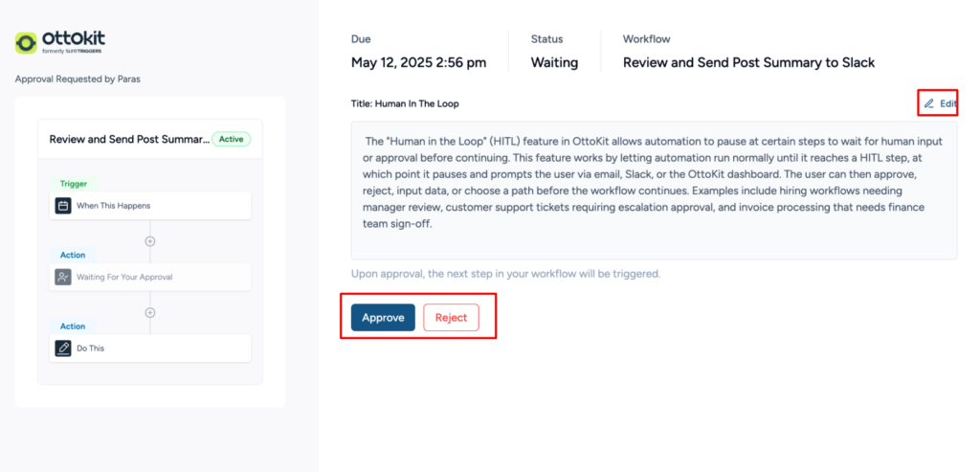The height and width of the screenshot is (472, 980).
Task: Approve the pending workflow request
Action: (x=383, y=318)
